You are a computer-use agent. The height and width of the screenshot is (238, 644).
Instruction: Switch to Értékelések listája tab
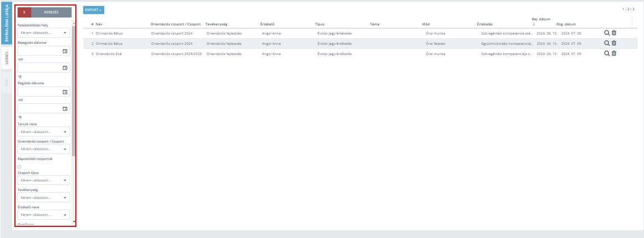[6, 22]
